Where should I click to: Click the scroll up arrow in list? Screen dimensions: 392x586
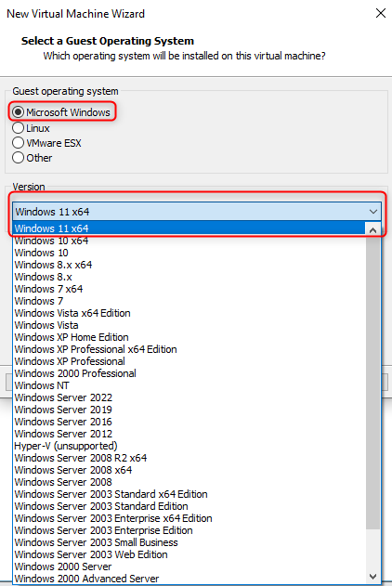point(372,230)
